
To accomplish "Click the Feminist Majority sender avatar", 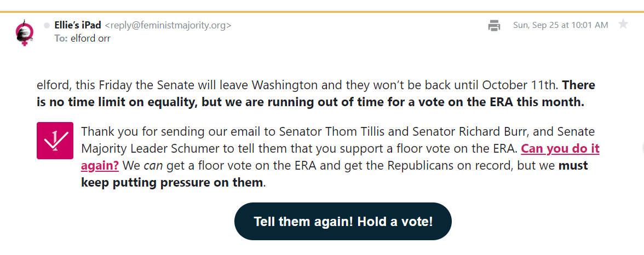I will coord(24,32).
